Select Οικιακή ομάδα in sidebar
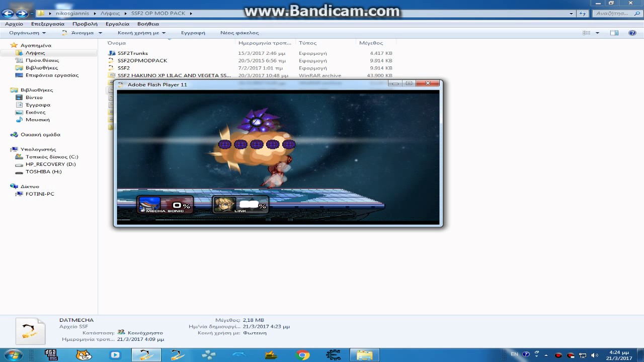644x362 pixels. pos(40,135)
